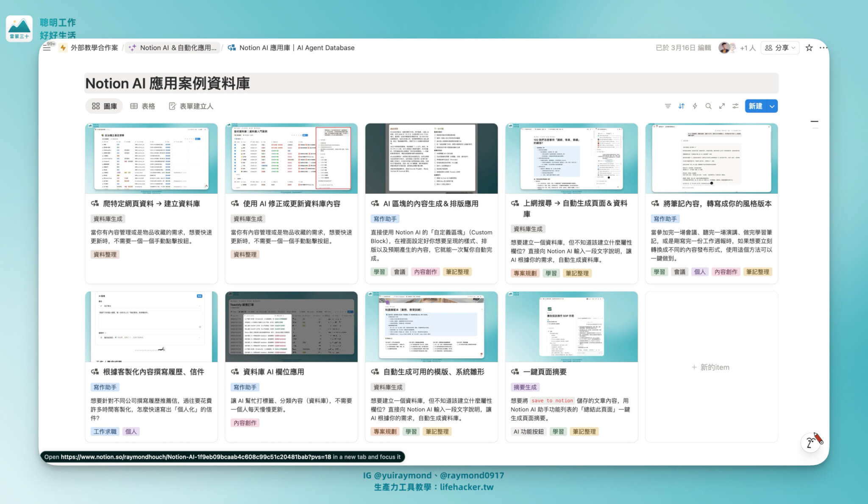The height and width of the screenshot is (504, 868).
Task: Open the three-dot page menu
Action: (x=823, y=48)
